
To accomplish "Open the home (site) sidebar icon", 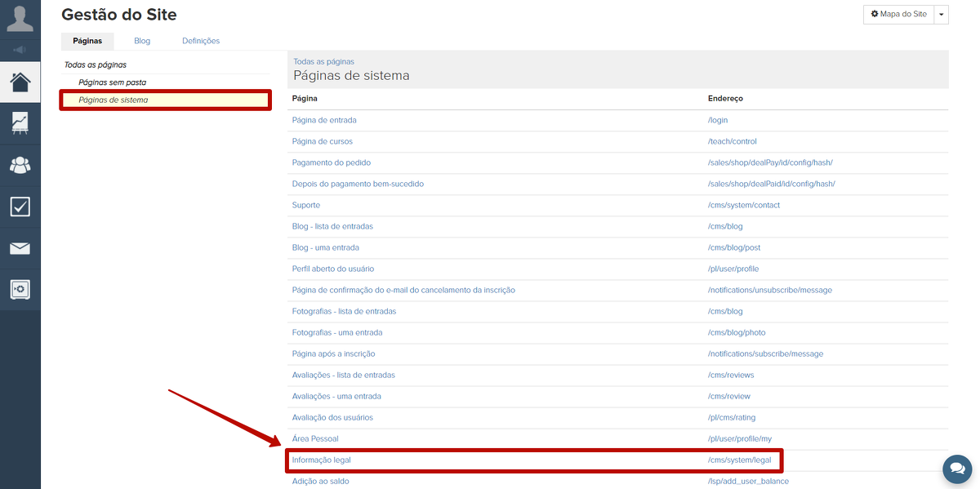I will click(x=20, y=82).
